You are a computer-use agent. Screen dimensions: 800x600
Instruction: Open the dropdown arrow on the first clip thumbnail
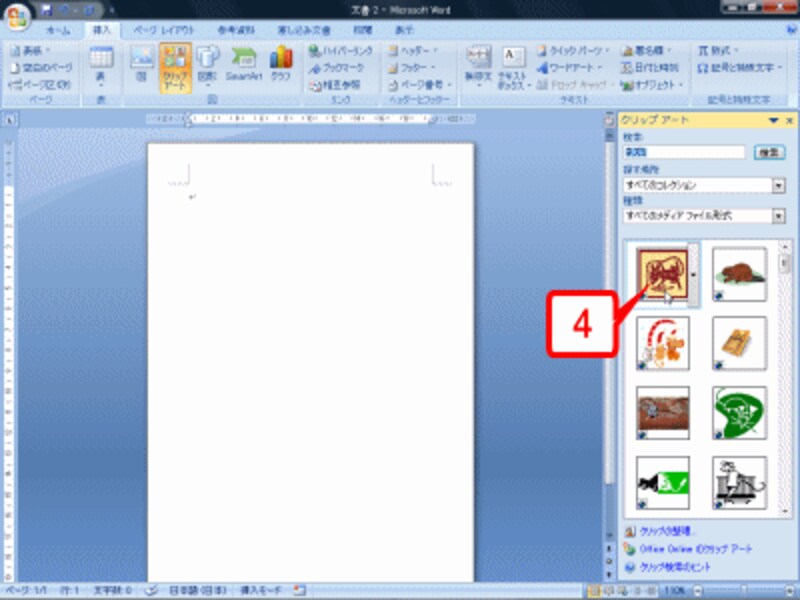tap(693, 272)
